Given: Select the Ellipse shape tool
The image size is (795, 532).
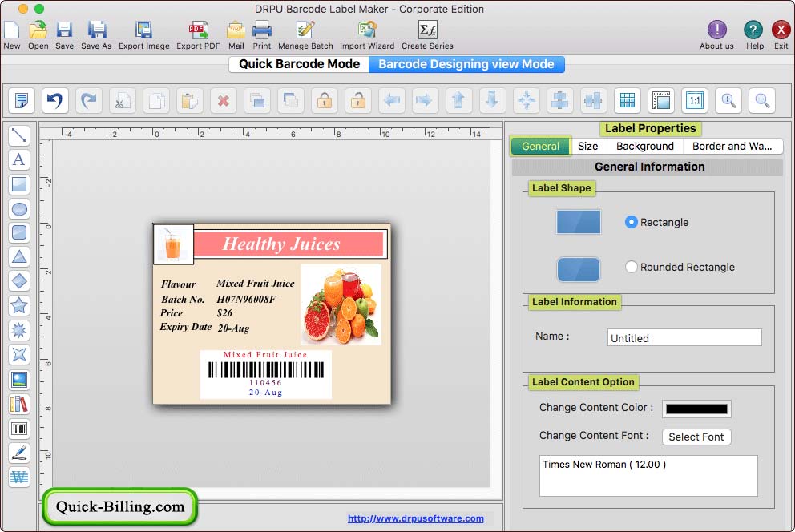Looking at the screenshot, I should [x=19, y=208].
